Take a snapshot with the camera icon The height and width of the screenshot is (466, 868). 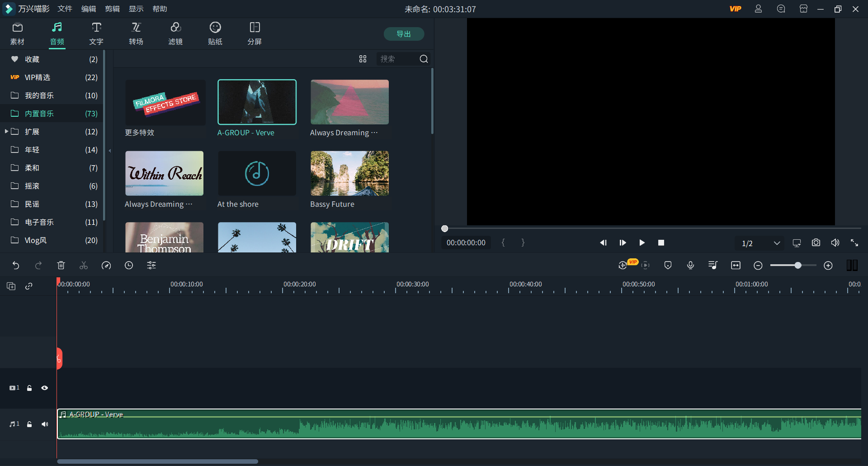[816, 243]
